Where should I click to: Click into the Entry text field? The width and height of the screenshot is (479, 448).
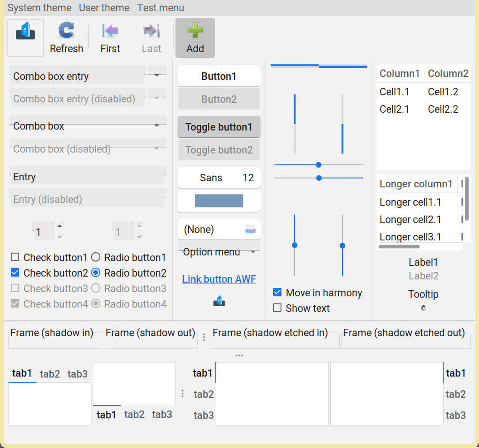[88, 176]
